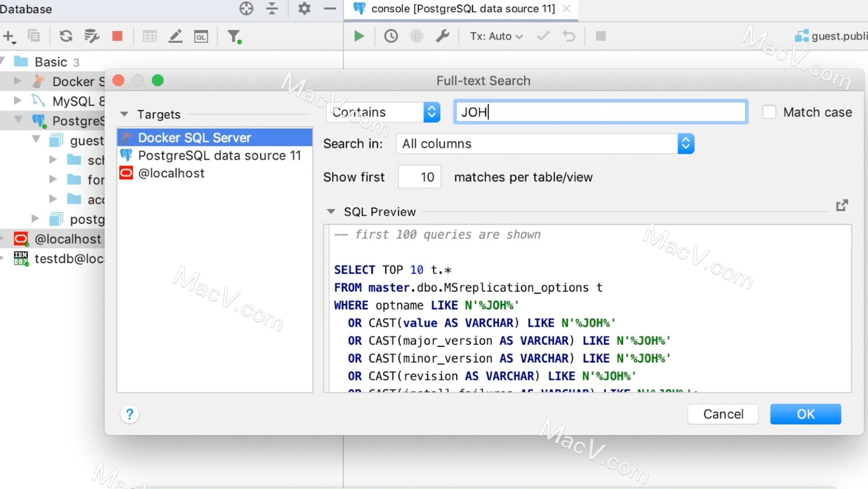Expand the postgres database node in tree
The height and width of the screenshot is (489, 868).
(35, 219)
